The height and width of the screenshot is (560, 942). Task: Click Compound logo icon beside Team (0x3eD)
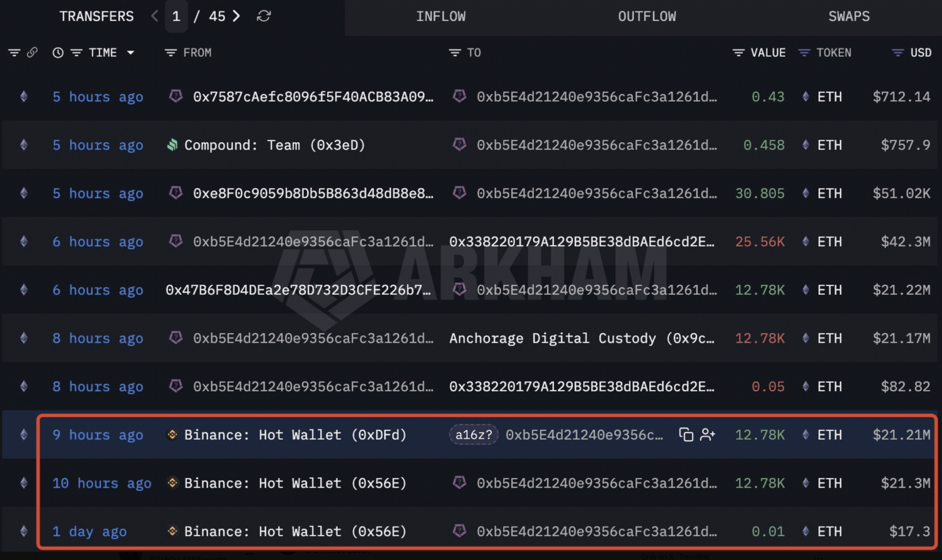point(172,145)
